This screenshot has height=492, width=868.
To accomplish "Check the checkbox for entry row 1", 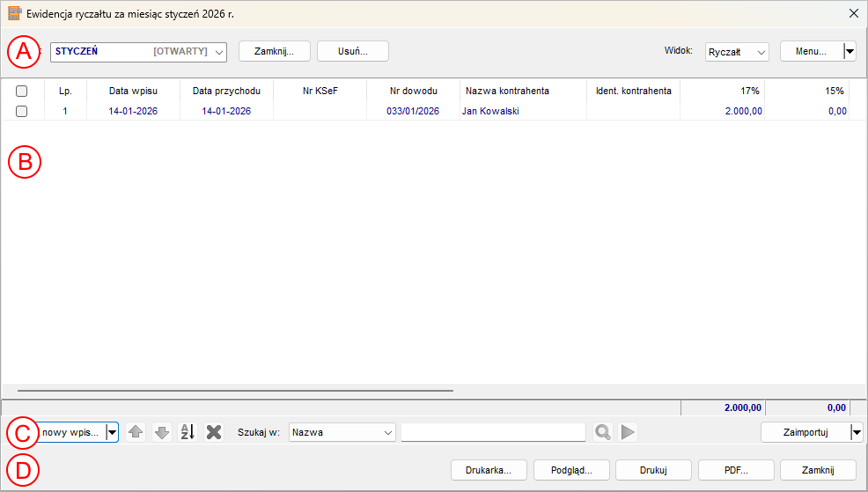I will coord(22,111).
